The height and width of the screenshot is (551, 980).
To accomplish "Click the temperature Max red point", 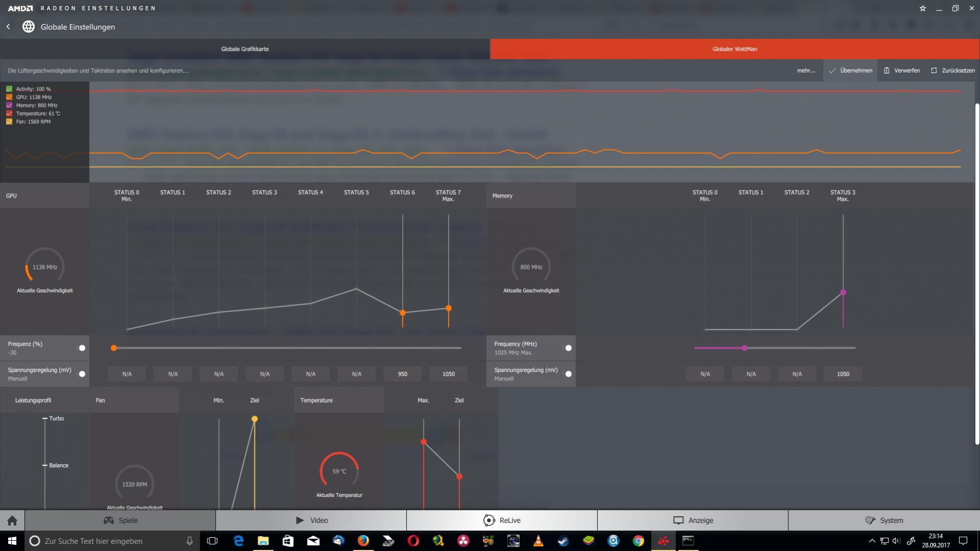I will point(424,442).
